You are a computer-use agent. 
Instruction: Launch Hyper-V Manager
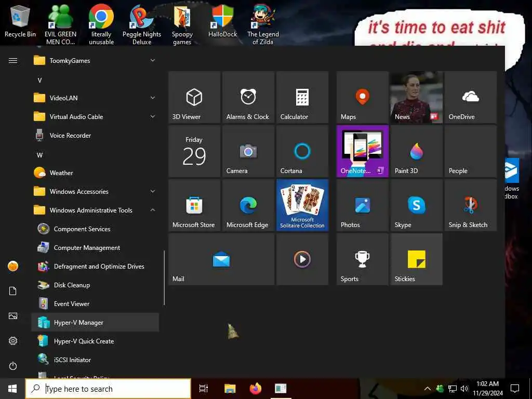(95, 322)
